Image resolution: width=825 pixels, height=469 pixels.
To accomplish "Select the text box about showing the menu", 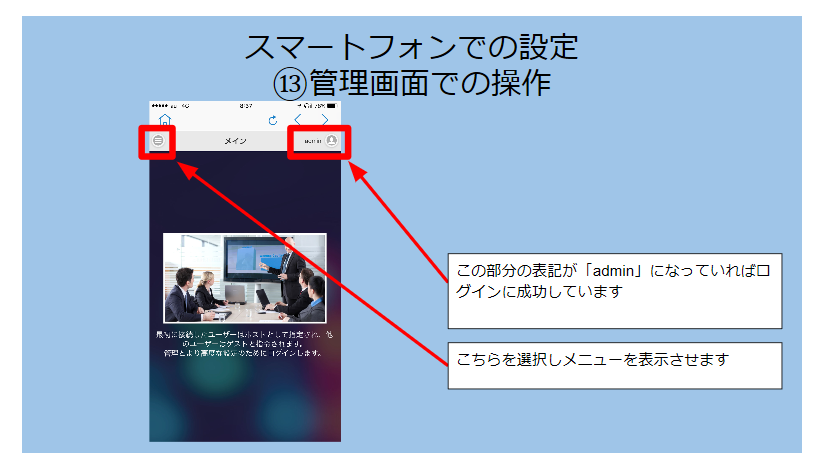I will coord(613,366).
